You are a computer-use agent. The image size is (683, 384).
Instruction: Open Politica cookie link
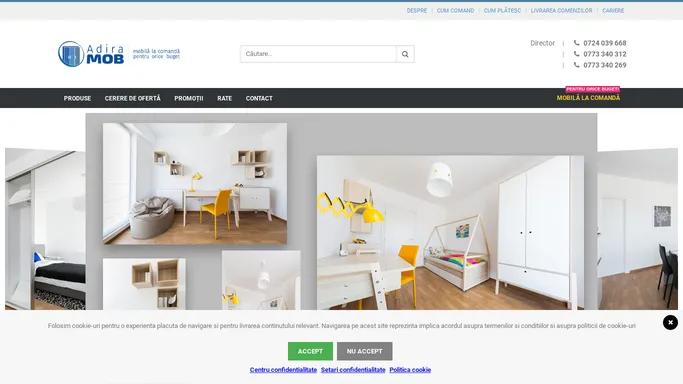410,370
